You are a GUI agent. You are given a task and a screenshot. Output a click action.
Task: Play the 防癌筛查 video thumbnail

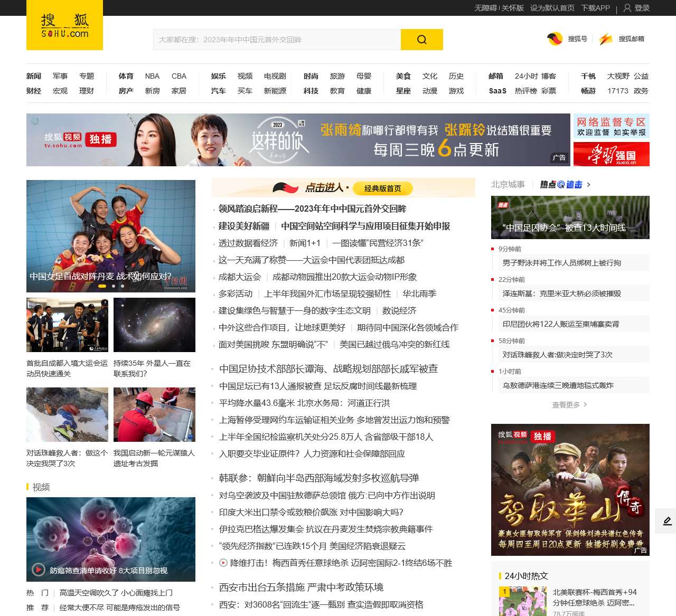[38, 570]
